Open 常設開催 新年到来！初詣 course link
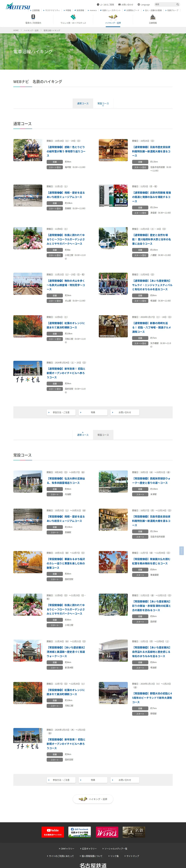The height and width of the screenshot is (868, 186). pyautogui.click(x=66, y=744)
